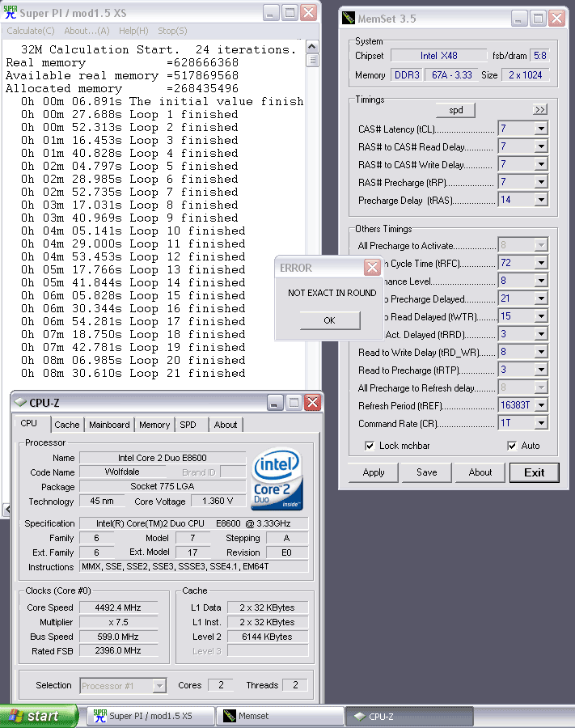575x728 pixels.
Task: Open Read to Write Delay dropdown
Action: click(541, 352)
